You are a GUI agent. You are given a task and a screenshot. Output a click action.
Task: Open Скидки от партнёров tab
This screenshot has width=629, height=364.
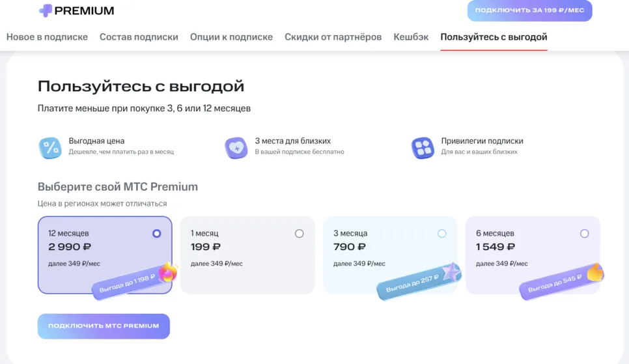pyautogui.click(x=333, y=37)
